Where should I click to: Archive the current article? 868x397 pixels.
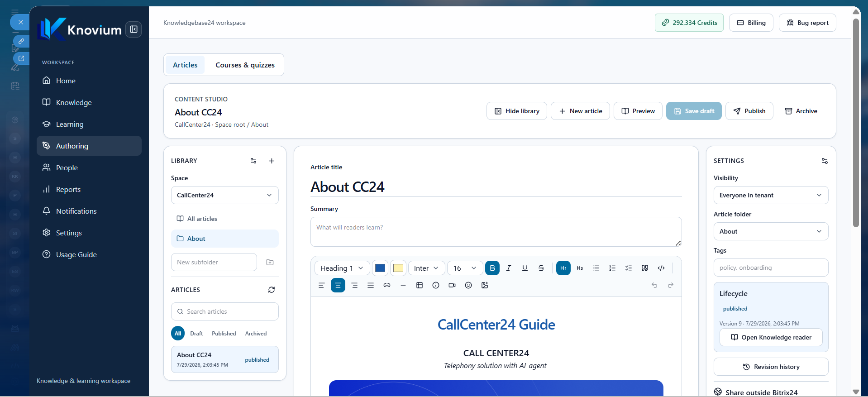pos(801,111)
